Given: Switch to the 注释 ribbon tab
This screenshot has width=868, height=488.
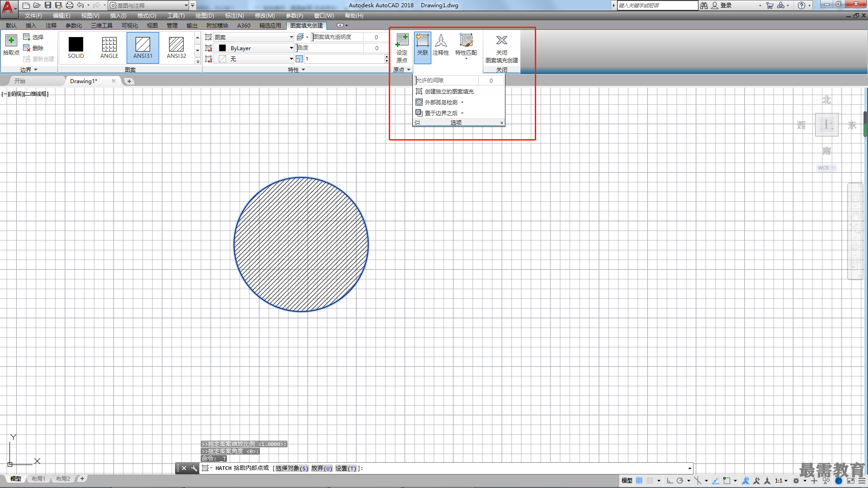Looking at the screenshot, I should (51, 26).
